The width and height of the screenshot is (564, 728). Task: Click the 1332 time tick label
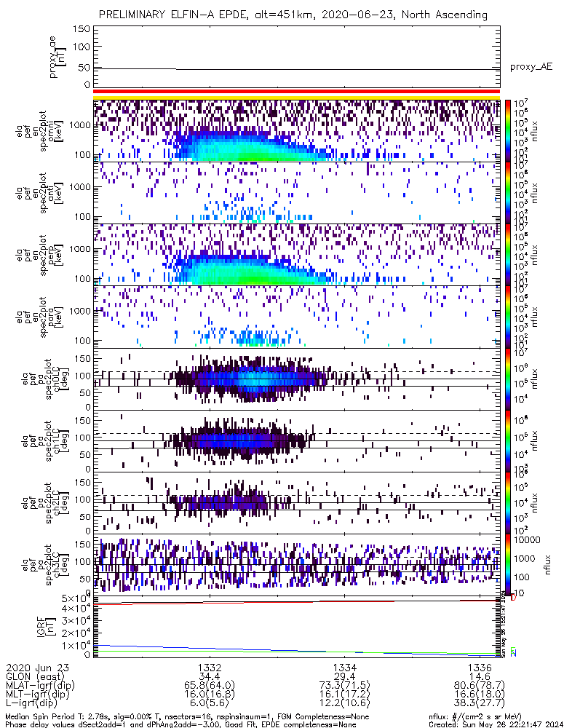(x=210, y=667)
